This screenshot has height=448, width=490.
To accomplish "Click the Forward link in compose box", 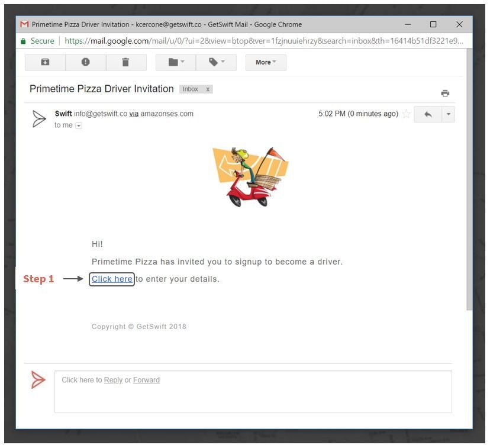I will [x=146, y=380].
